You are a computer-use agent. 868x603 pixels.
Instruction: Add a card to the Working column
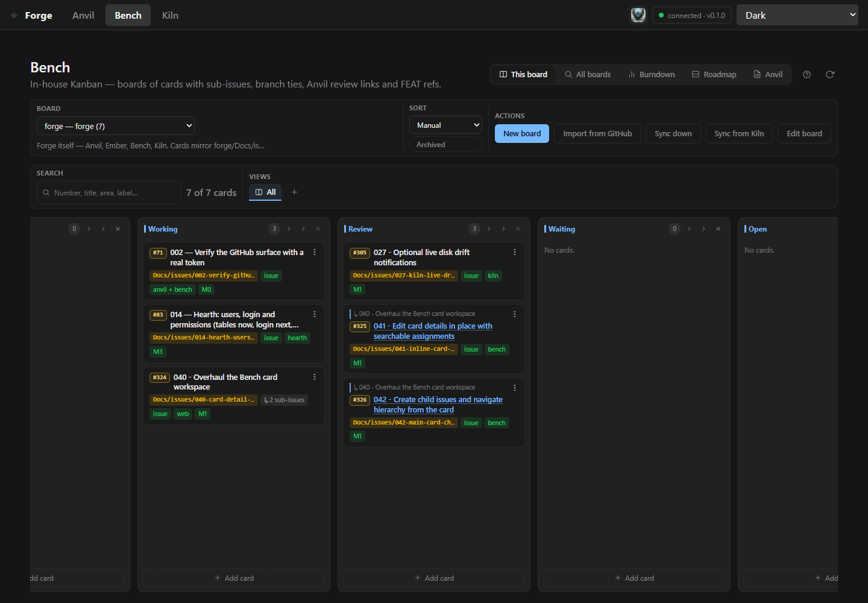coord(234,578)
